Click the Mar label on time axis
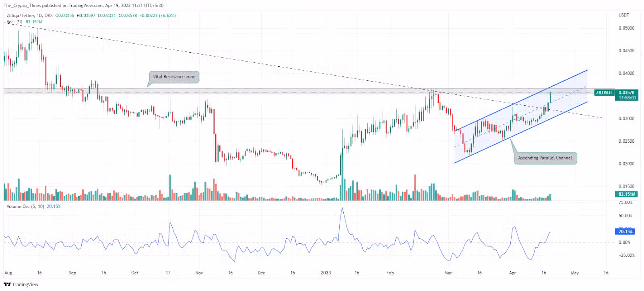Image resolution: width=644 pixels, height=291 pixels. pyautogui.click(x=448, y=273)
